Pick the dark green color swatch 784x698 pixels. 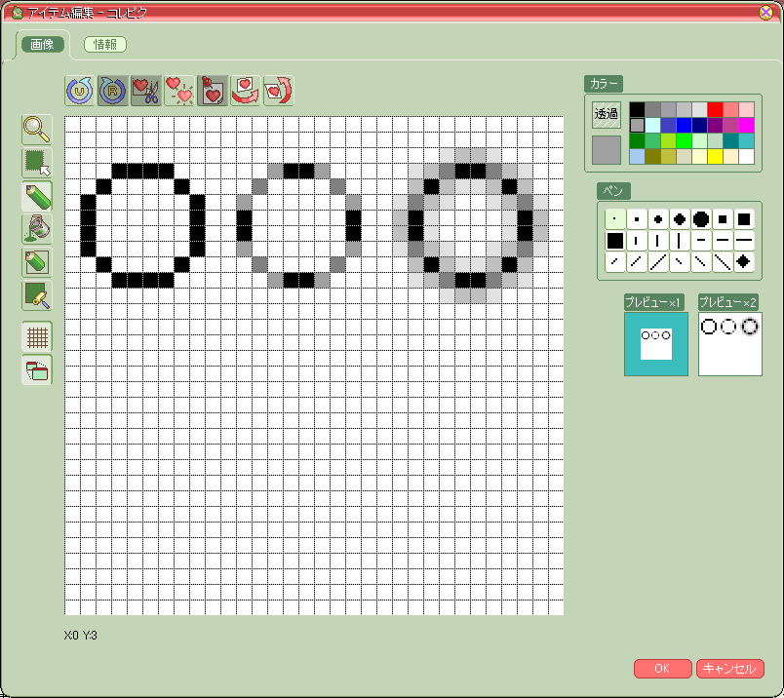637,140
